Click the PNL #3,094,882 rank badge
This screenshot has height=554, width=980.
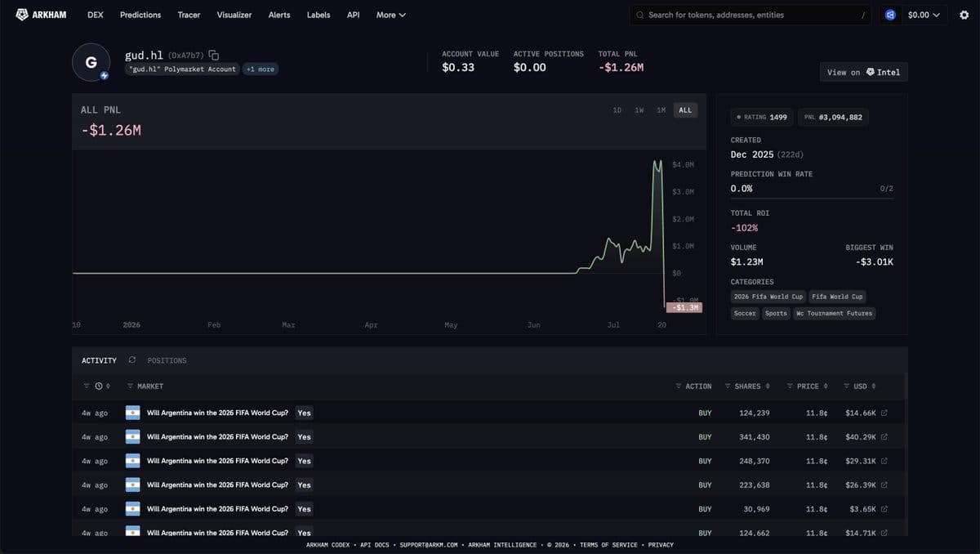(x=833, y=117)
